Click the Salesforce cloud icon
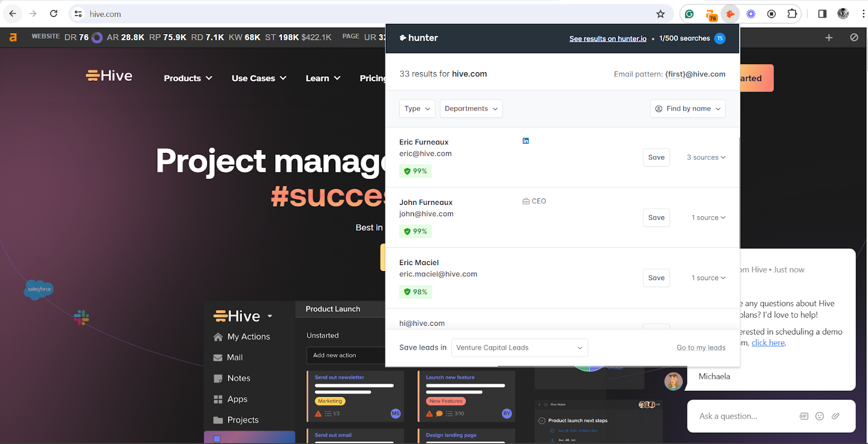The width and height of the screenshot is (868, 444). (x=39, y=289)
